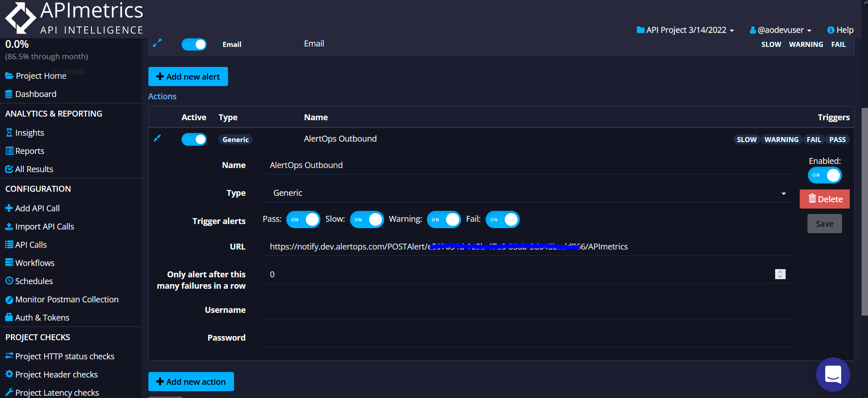This screenshot has width=868, height=398.
Task: Go to Dashboard in the sidebar
Action: pyautogui.click(x=36, y=94)
